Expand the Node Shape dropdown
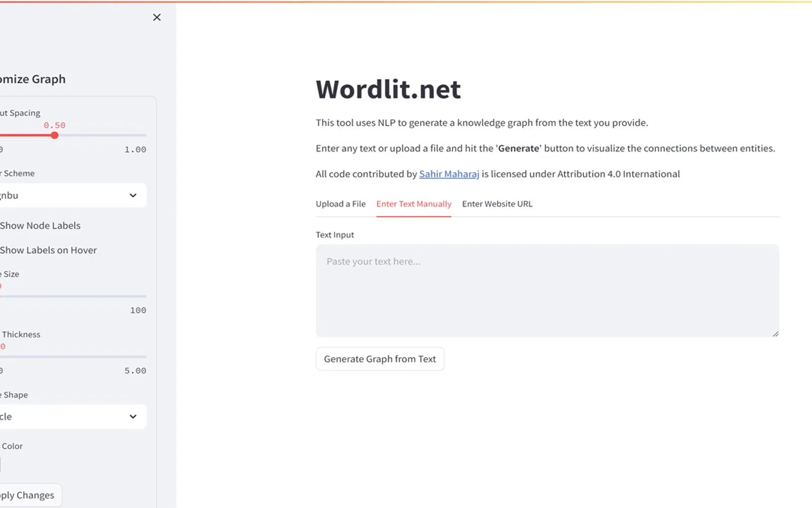 [x=73, y=417]
